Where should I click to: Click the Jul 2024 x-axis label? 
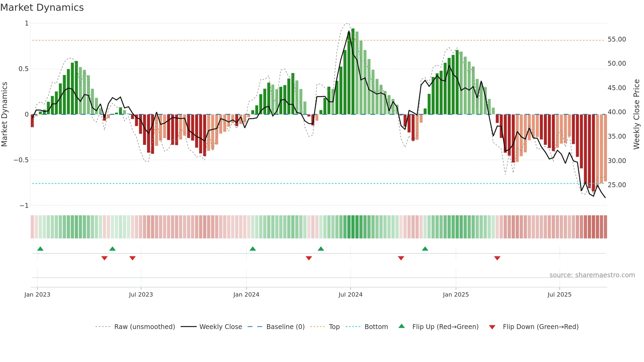point(350,294)
